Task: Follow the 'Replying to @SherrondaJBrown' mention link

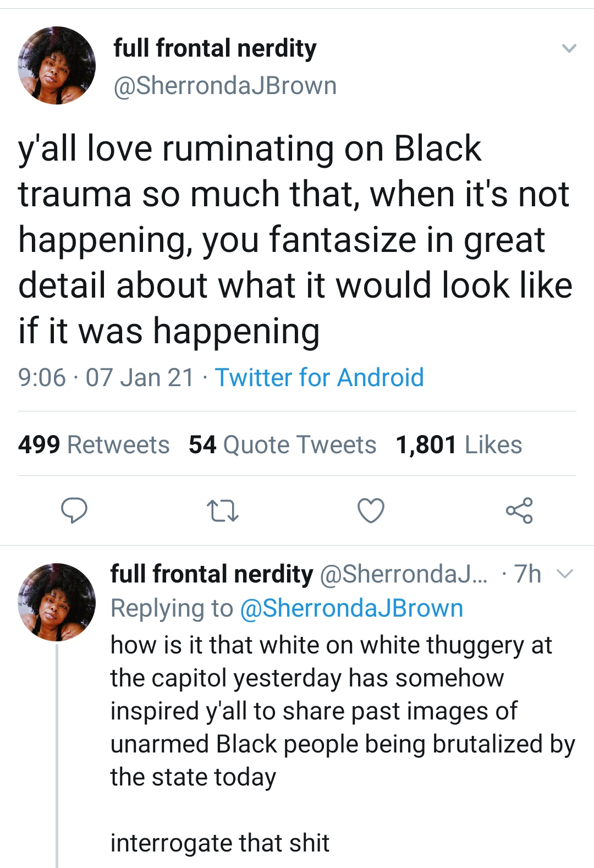Action: pos(352,608)
